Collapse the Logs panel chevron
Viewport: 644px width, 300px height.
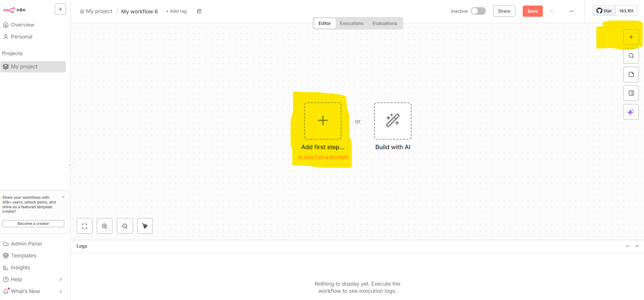[637, 246]
